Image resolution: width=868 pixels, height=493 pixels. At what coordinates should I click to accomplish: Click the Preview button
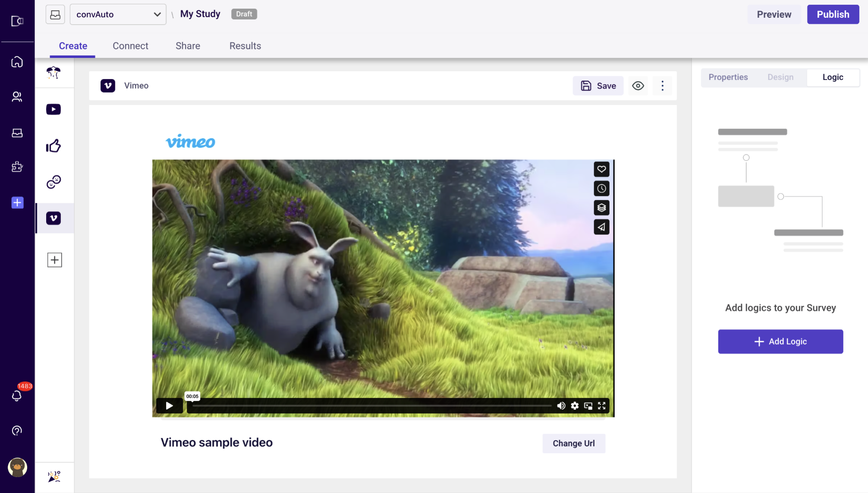tap(774, 14)
